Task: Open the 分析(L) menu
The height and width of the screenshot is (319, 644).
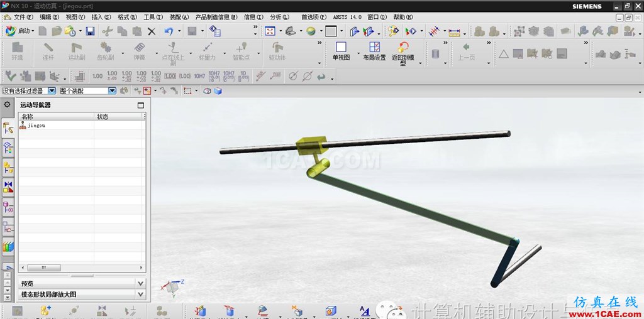Action: 279,17
